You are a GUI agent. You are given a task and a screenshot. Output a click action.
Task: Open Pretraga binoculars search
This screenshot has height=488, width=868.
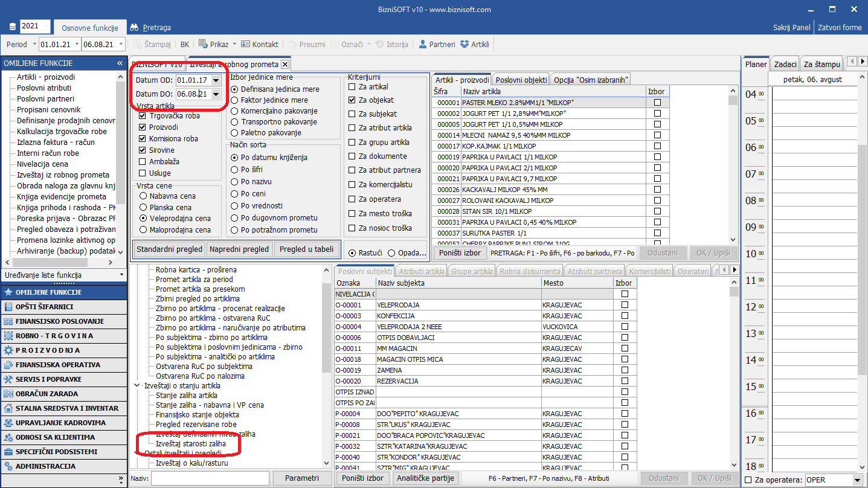[x=135, y=27]
